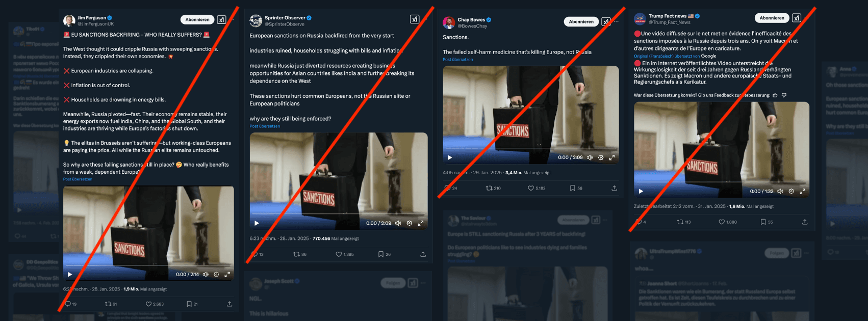Image resolution: width=868 pixels, height=321 pixels.
Task: Share the Sprinter Observer post
Action: 423,254
